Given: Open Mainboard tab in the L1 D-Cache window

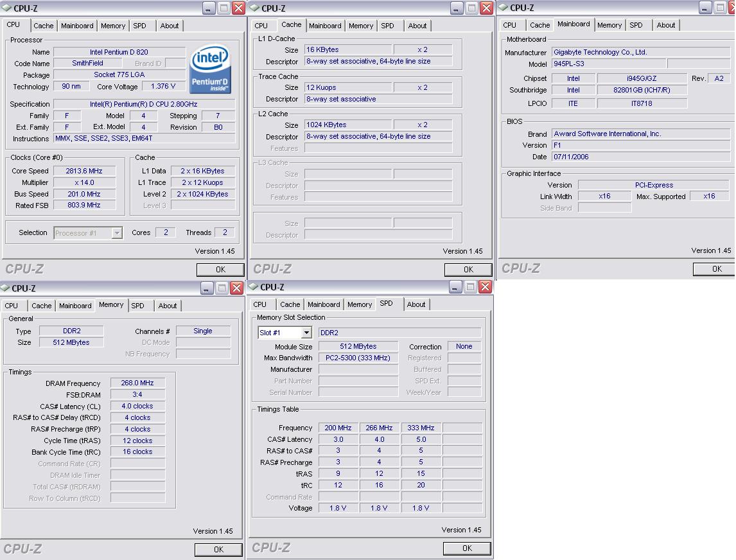Looking at the screenshot, I should [325, 26].
